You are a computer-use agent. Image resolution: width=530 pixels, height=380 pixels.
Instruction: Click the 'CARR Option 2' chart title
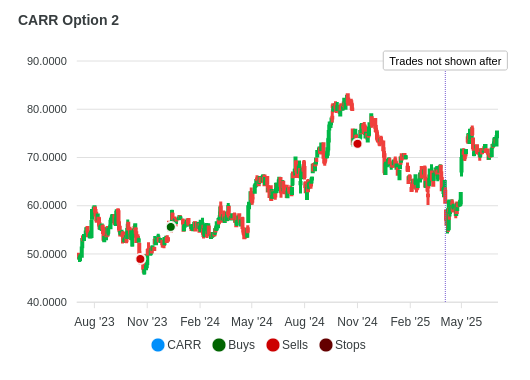point(69,20)
